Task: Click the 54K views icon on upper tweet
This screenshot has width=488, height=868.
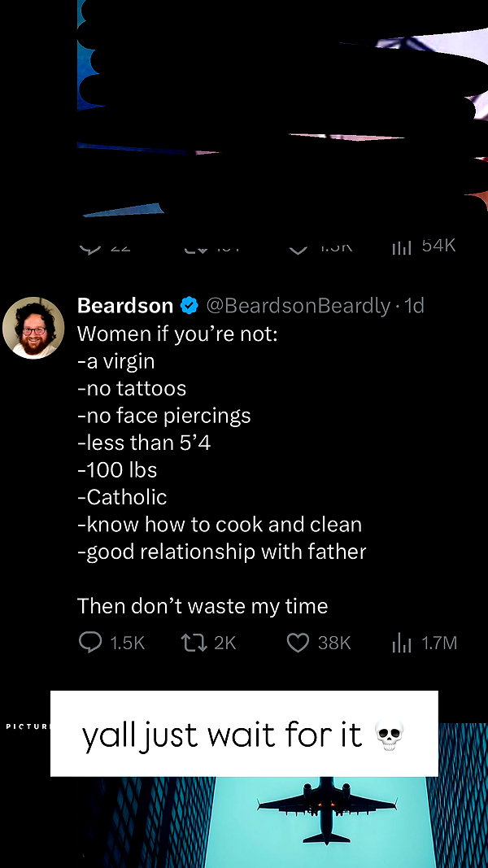Action: coord(402,248)
